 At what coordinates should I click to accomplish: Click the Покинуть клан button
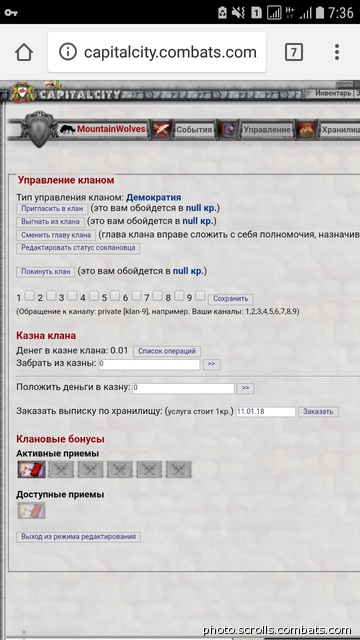(x=46, y=272)
